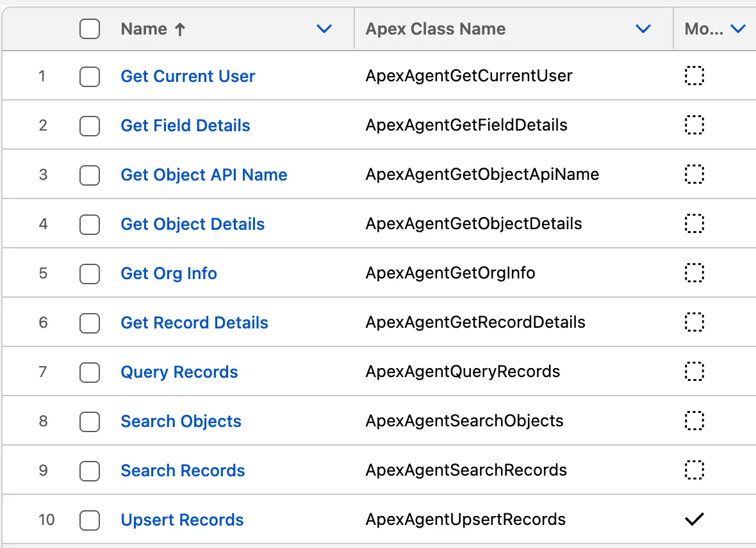Click the cell ApexAgentGetOrgInfo

[x=450, y=273]
